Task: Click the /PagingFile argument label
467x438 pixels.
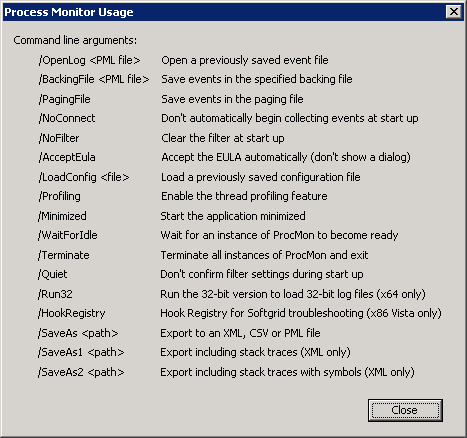Action: click(x=64, y=99)
